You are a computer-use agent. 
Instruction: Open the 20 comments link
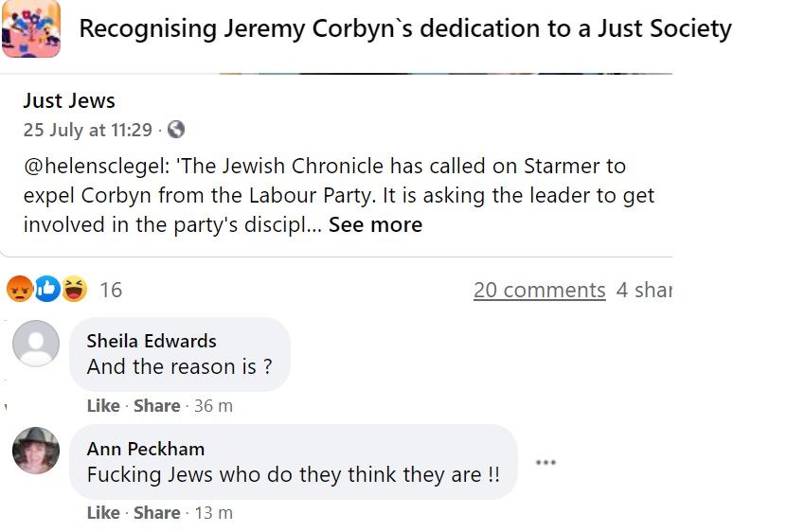[539, 290]
